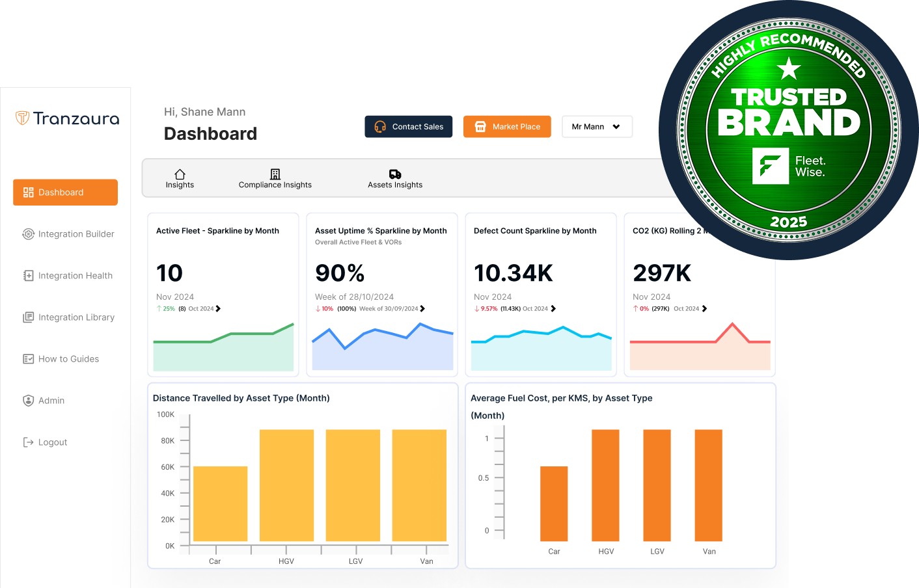This screenshot has width=919, height=588.
Task: Expand CO2 Oct 2024 chevron
Action: coord(704,308)
